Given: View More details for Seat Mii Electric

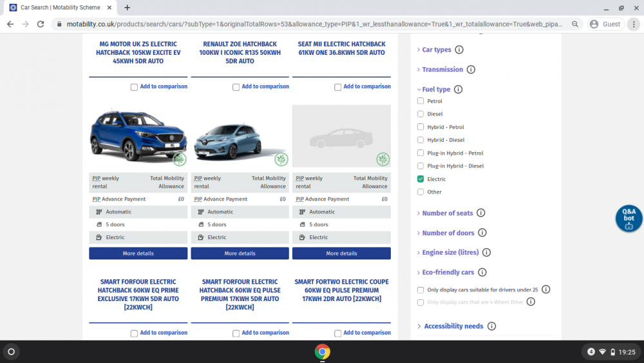Looking at the screenshot, I should (x=342, y=253).
